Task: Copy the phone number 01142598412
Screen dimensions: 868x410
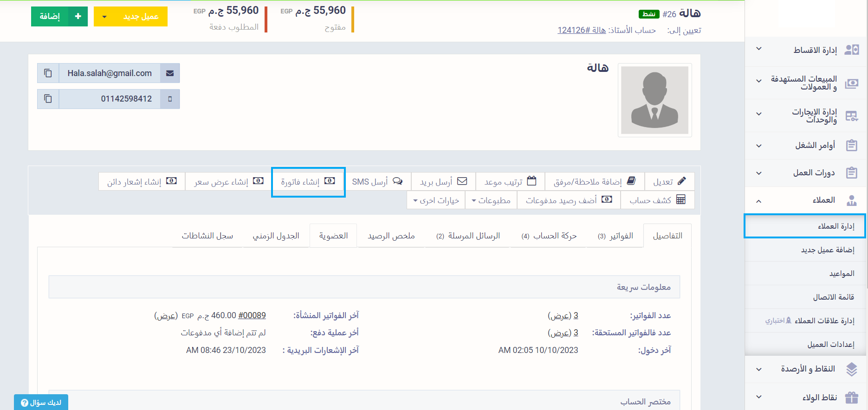Action: coord(48,99)
